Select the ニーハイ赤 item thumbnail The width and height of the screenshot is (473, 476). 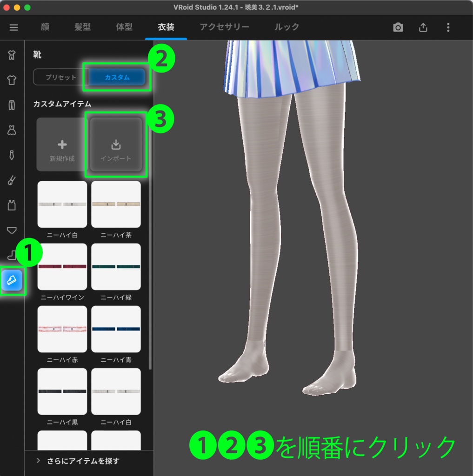coord(62,329)
